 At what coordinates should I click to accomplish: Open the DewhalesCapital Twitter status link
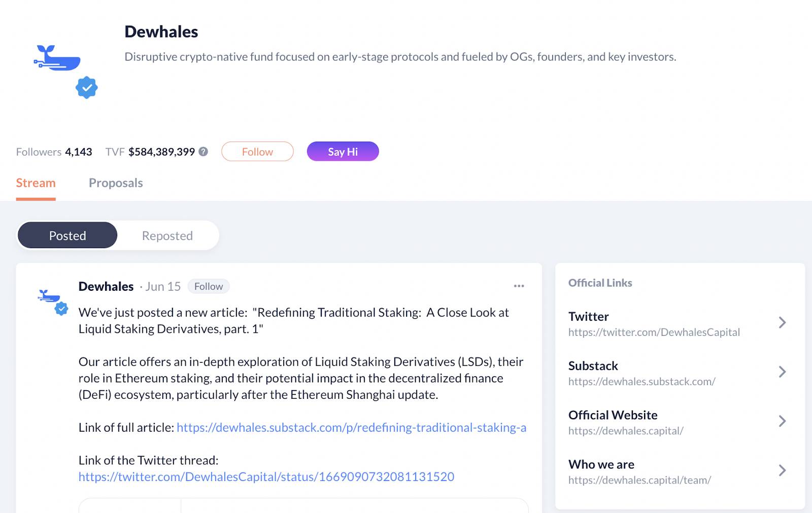point(266,477)
